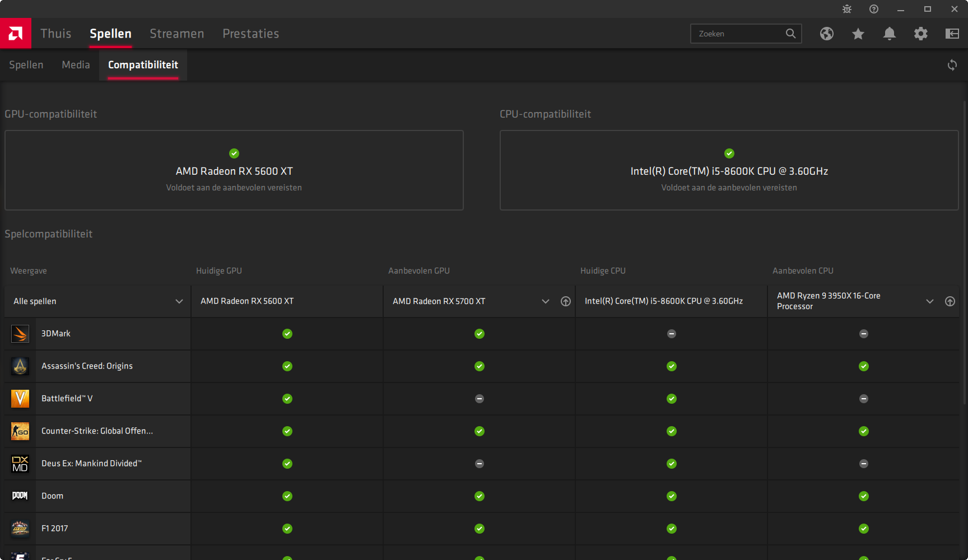
Task: Click Deus Ex: Mankind Divided name
Action: (x=91, y=464)
